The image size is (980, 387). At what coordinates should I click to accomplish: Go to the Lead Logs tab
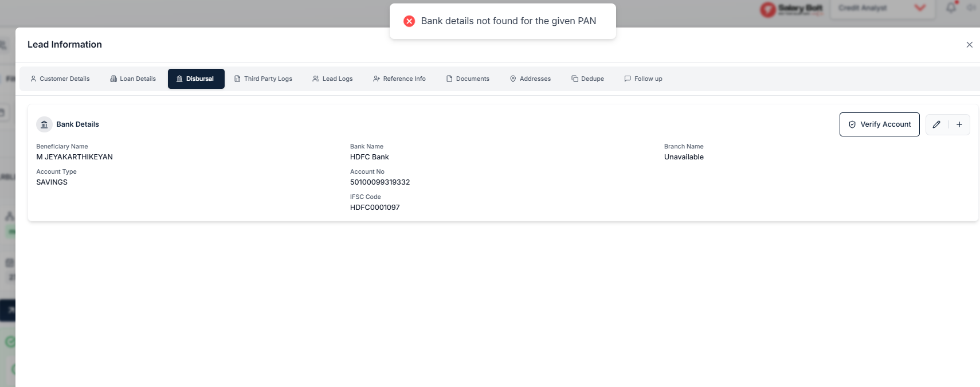tap(332, 79)
